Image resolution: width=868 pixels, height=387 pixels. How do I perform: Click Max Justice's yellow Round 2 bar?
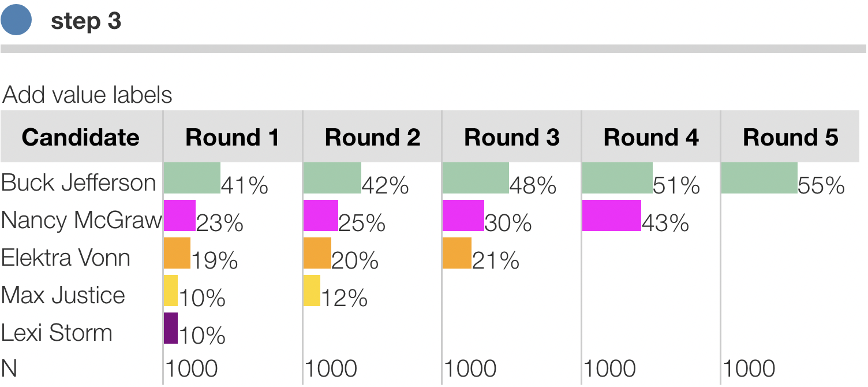pos(312,291)
